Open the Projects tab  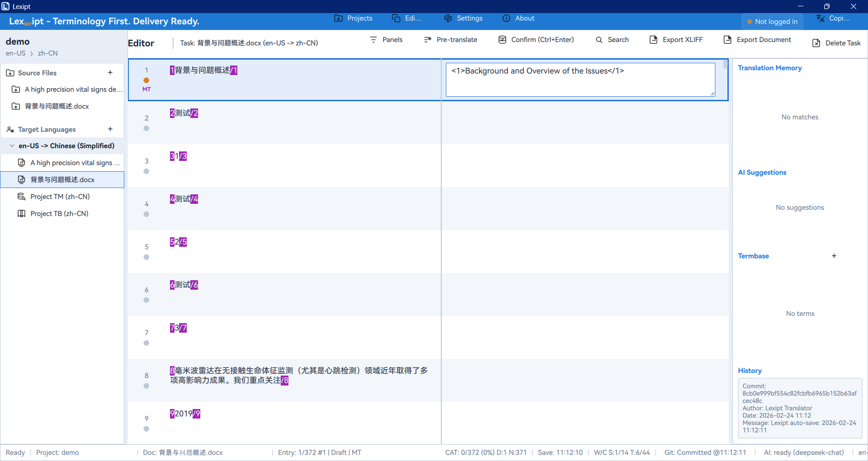354,19
